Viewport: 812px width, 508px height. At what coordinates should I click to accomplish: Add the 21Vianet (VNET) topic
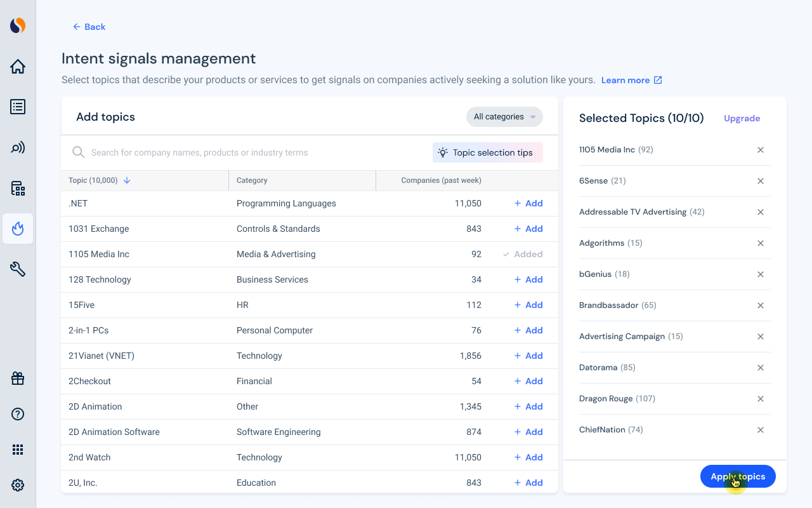[x=528, y=356]
